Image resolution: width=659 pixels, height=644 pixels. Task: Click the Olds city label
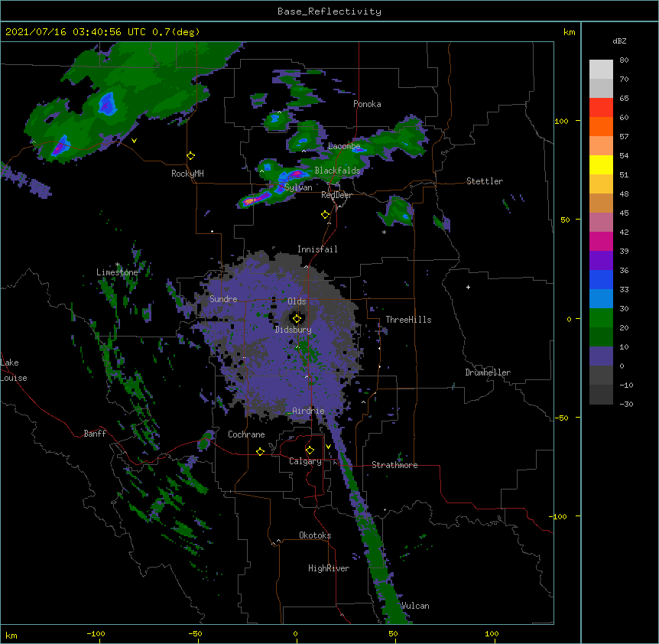coord(297,301)
